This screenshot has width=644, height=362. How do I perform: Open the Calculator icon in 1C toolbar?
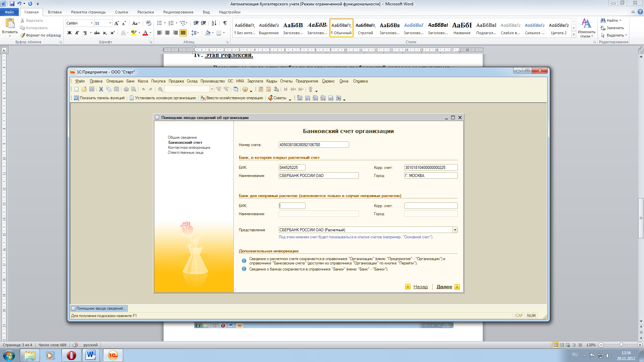(x=261, y=89)
